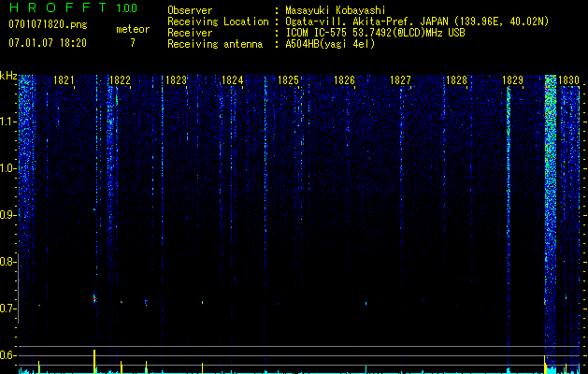Click the 1825 time marker
The image size is (588, 374).
(288, 80)
